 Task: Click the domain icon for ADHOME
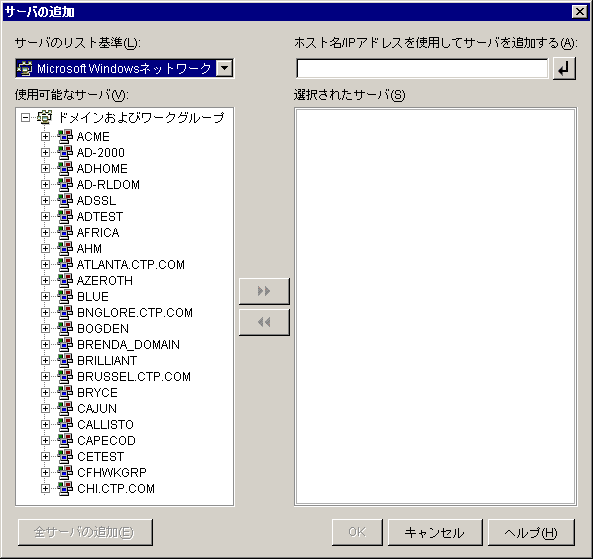[x=65, y=168]
